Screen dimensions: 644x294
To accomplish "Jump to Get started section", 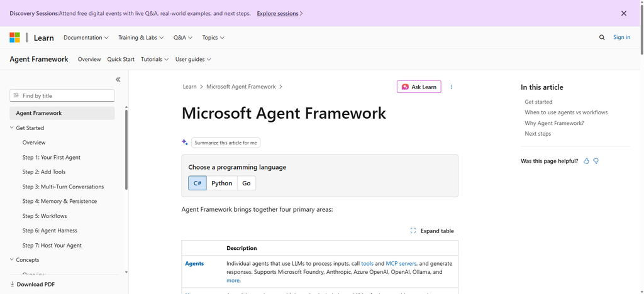I will coord(538,102).
